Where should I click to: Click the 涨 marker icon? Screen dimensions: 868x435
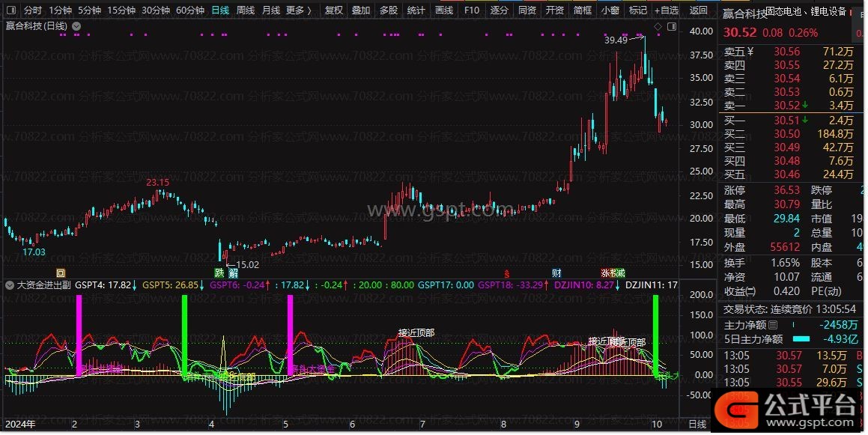tap(604, 273)
